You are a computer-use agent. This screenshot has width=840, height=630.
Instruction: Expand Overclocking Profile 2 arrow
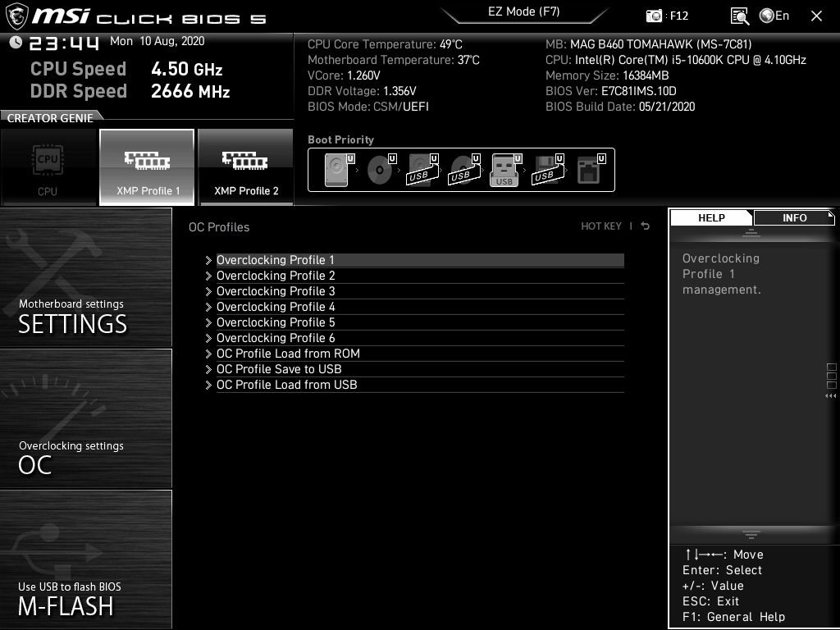(208, 276)
